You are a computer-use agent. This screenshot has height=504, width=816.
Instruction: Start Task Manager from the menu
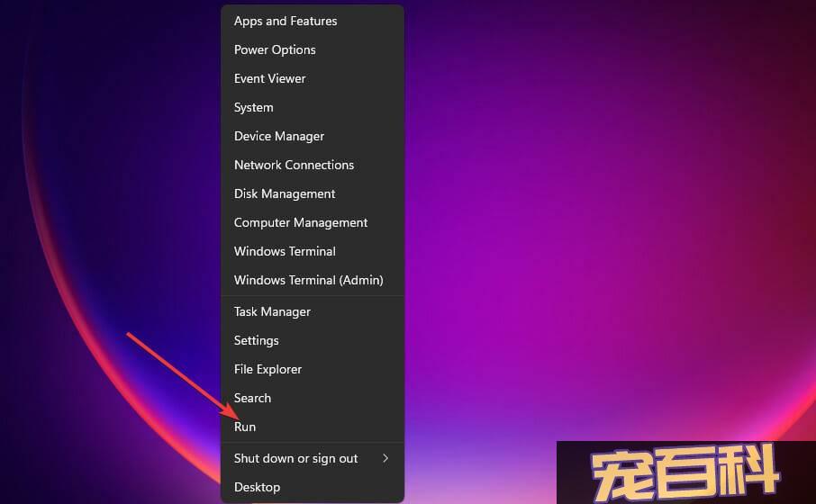tap(313, 311)
